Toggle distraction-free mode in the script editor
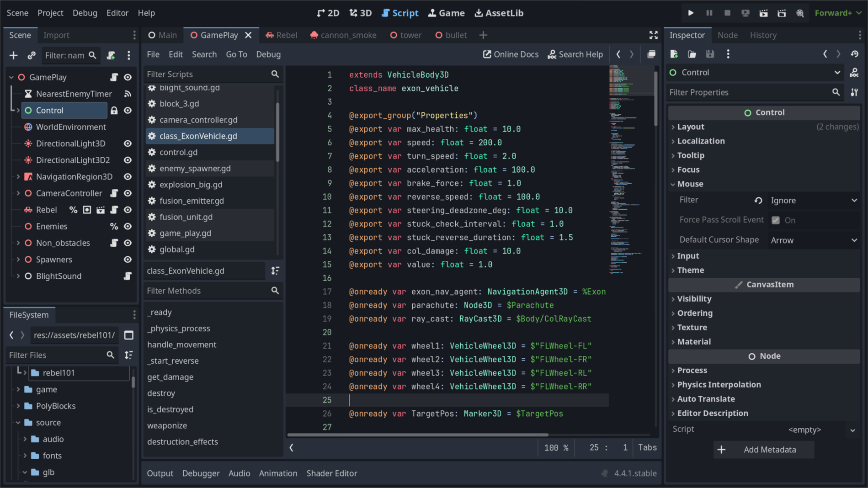This screenshot has width=868, height=488. (x=653, y=34)
